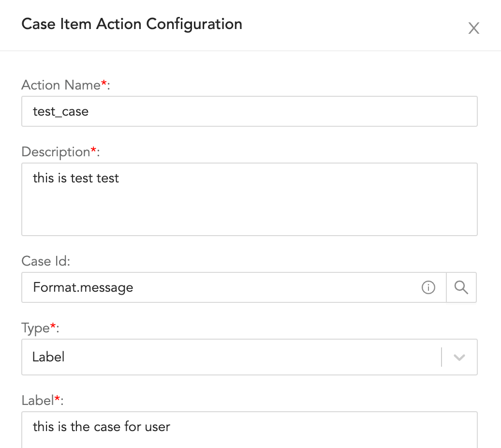
Task: Click the dialog title text
Action: tap(132, 24)
